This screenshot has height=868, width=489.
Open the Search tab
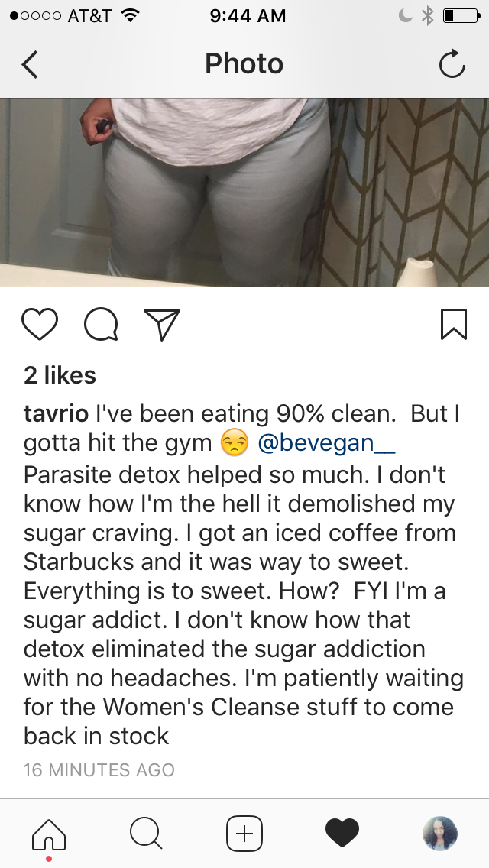point(146,833)
